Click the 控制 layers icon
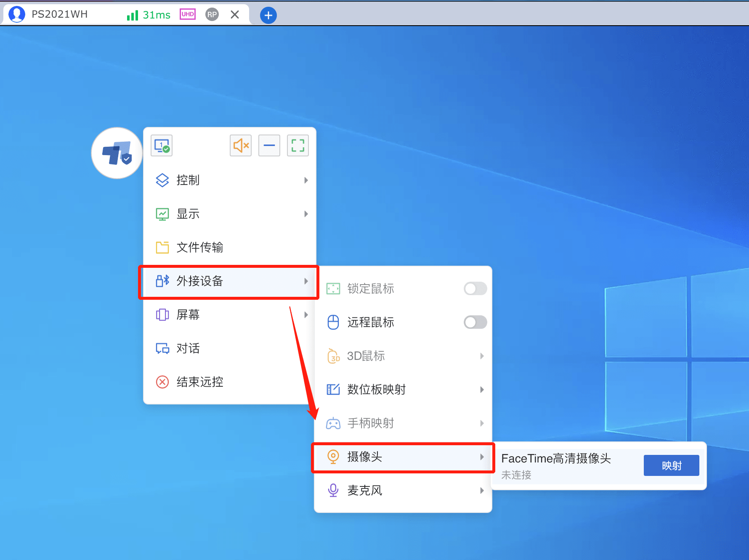Viewport: 749px width, 560px height. point(162,180)
